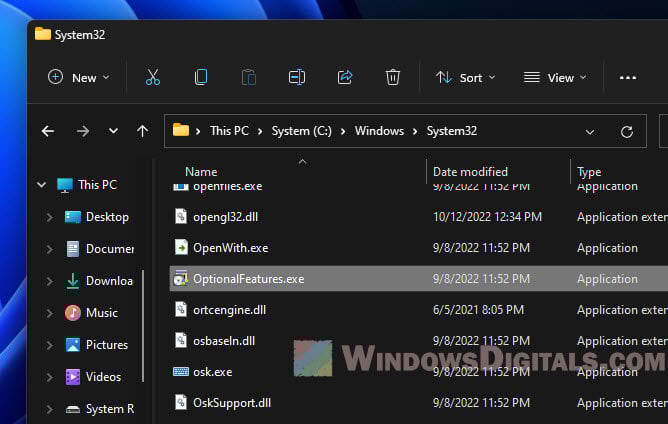Expand the address bar history dropdown
Image resolution: width=668 pixels, height=424 pixels.
[590, 132]
